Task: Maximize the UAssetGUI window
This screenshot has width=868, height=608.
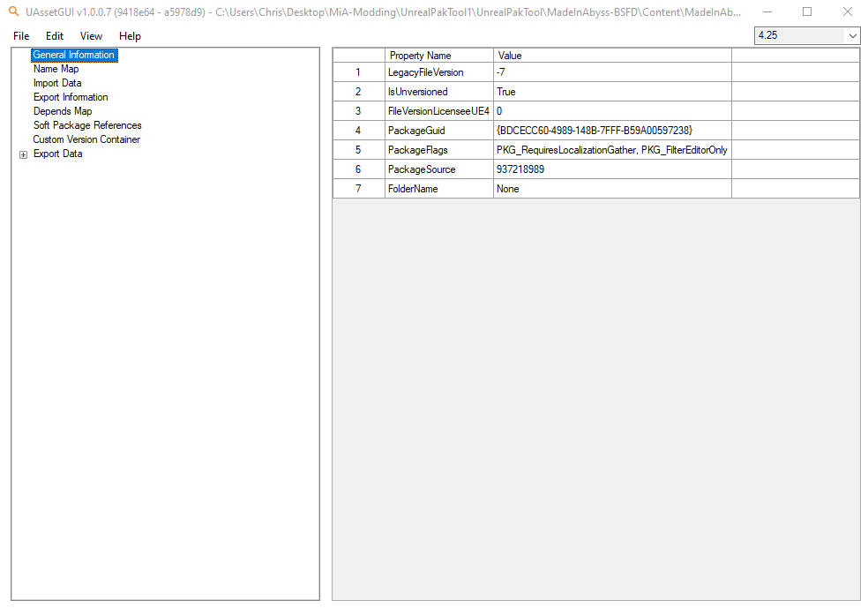Action: click(806, 12)
